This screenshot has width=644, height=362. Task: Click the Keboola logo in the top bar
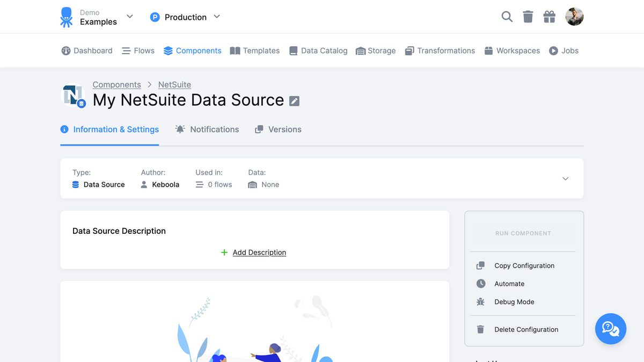(66, 17)
